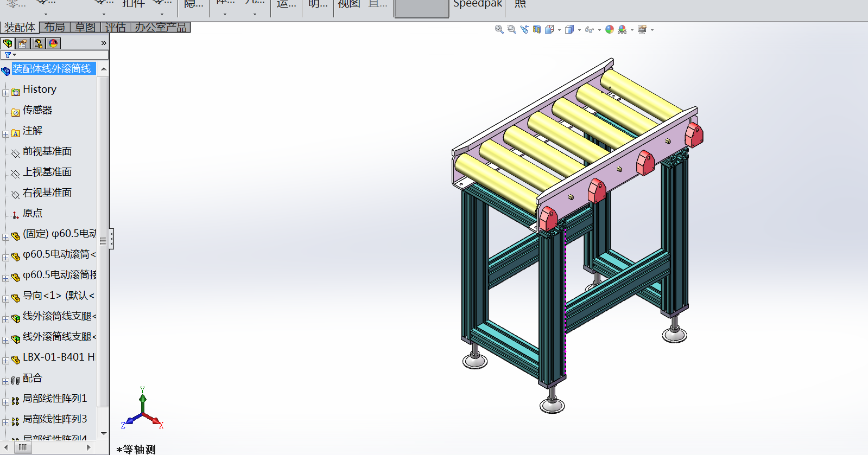
Task: Click the green Y axis of triad
Action: [x=143, y=399]
